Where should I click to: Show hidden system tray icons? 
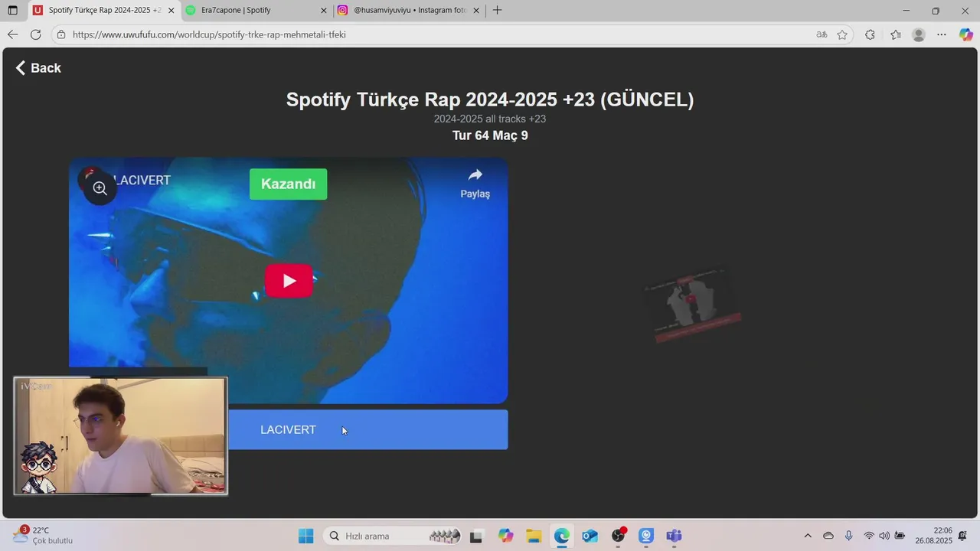(x=807, y=536)
